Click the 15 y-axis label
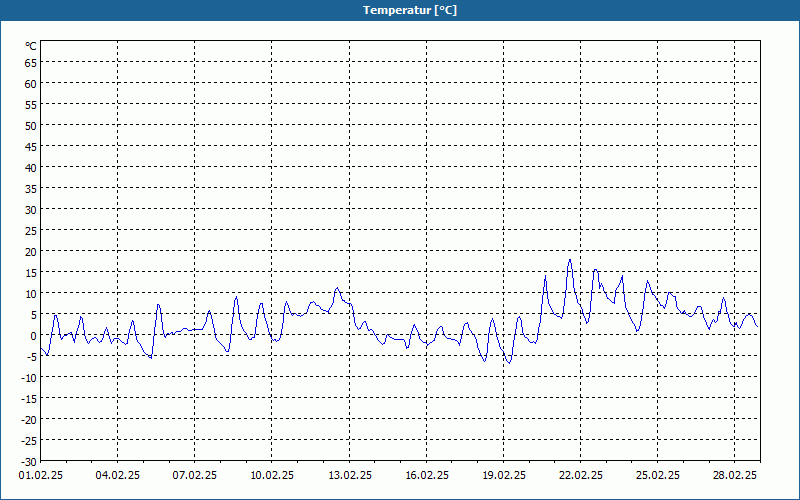The height and width of the screenshot is (500, 800). [x=31, y=273]
